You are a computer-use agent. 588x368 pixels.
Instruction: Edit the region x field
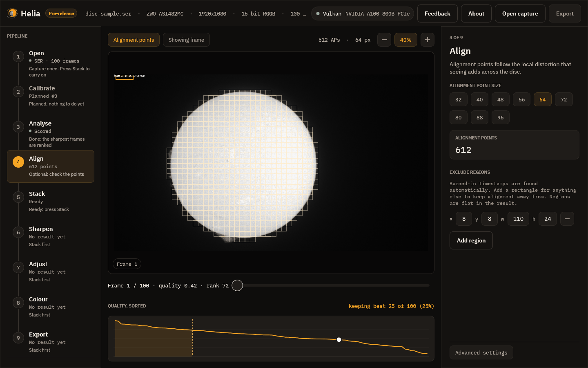point(464,219)
